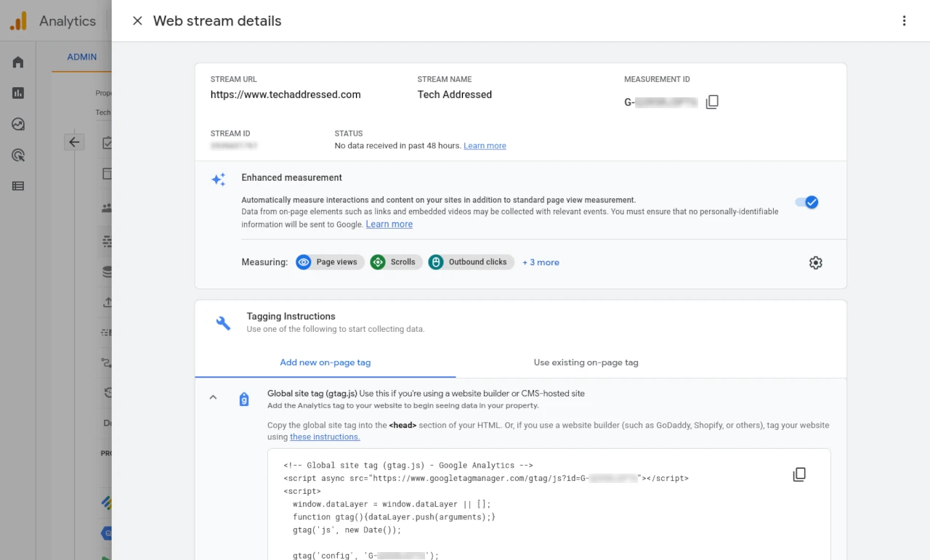The width and height of the screenshot is (930, 560).
Task: Show the +3 more measured events
Action: (541, 262)
